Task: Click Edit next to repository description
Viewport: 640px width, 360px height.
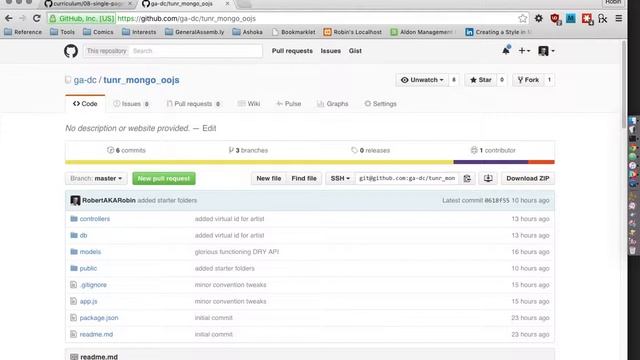Action: pos(209,128)
